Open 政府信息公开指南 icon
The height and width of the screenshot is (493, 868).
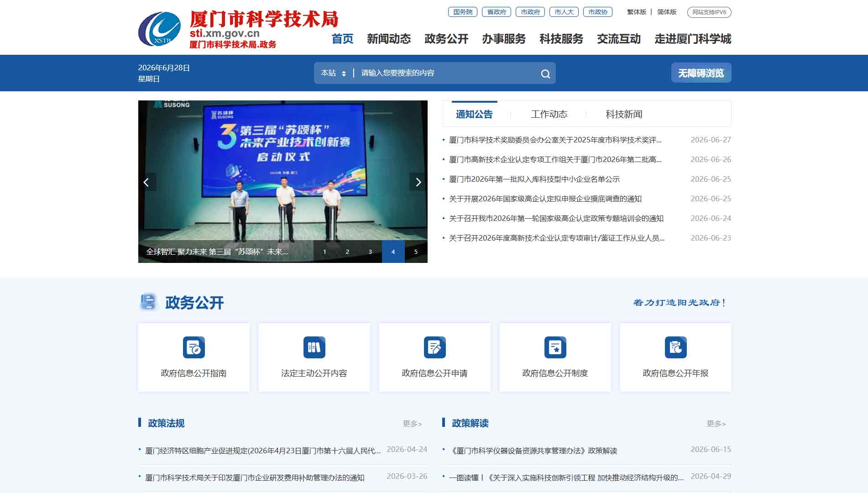click(194, 347)
